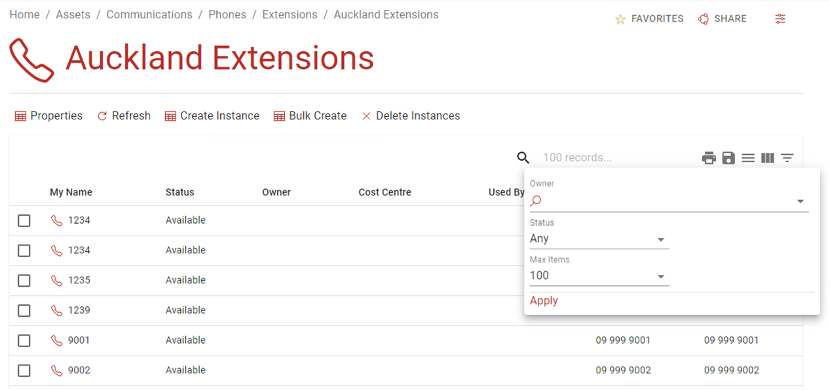Click the Properties toolbar icon

(21, 116)
